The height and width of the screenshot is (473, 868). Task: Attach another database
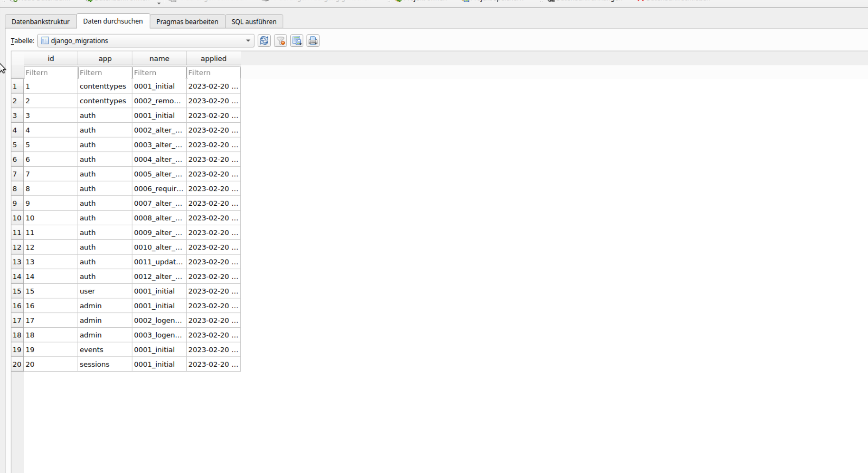click(583, 2)
